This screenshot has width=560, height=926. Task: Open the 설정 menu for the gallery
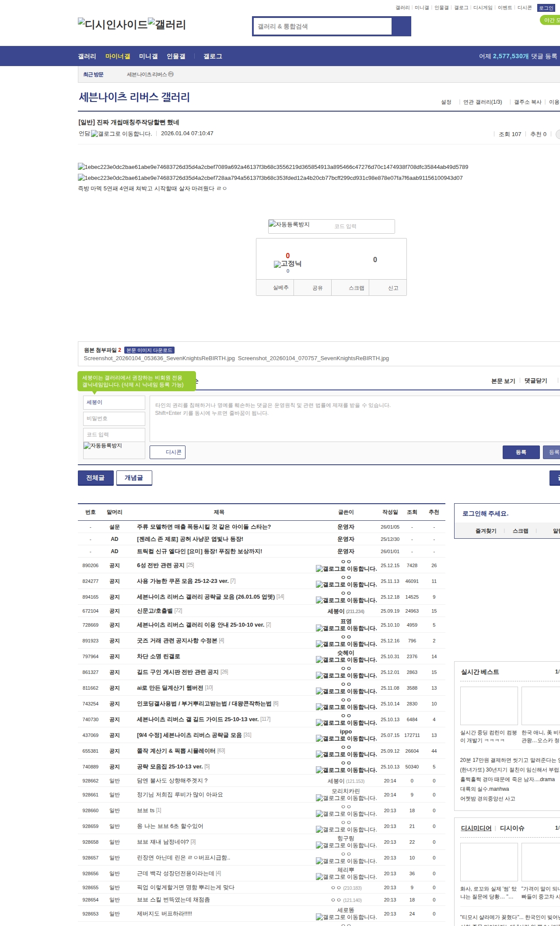[x=446, y=102]
